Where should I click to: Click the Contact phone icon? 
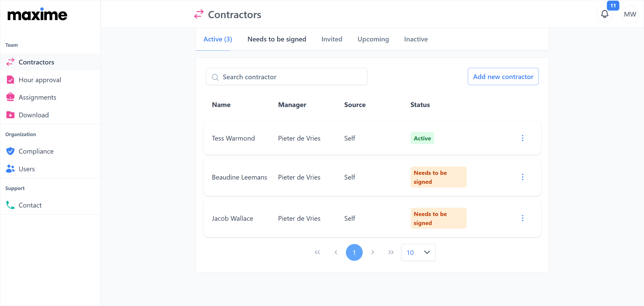10,205
